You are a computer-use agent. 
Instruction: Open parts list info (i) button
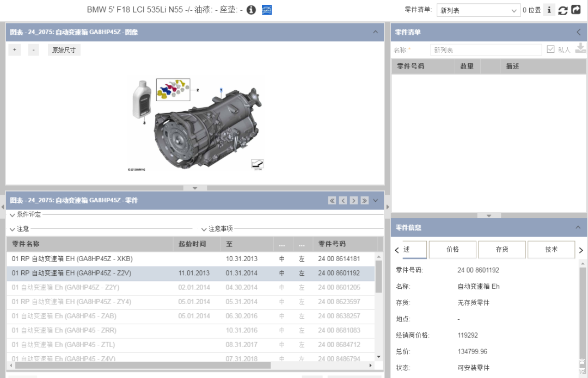[549, 10]
